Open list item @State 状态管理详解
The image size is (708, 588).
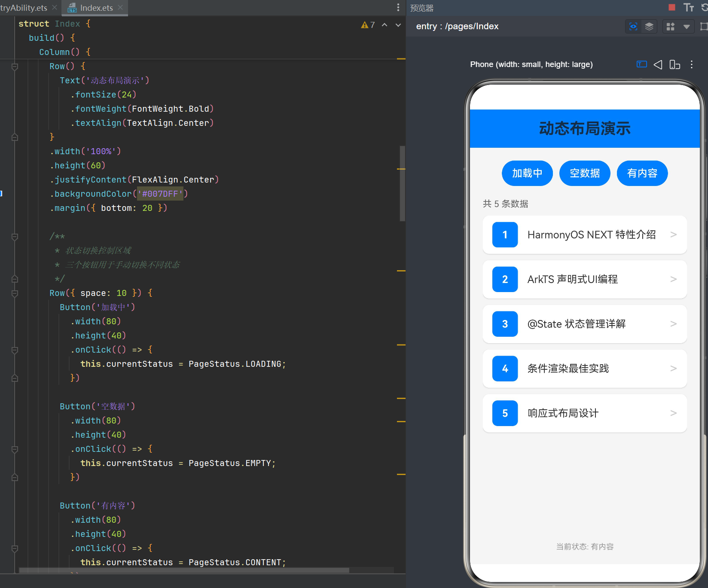pyautogui.click(x=585, y=324)
